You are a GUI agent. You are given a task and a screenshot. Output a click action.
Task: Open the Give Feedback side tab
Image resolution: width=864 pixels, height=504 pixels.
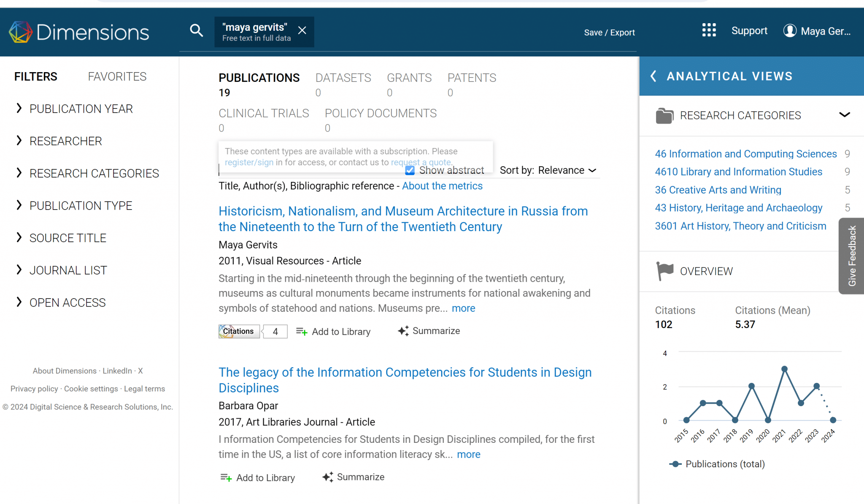pyautogui.click(x=851, y=256)
